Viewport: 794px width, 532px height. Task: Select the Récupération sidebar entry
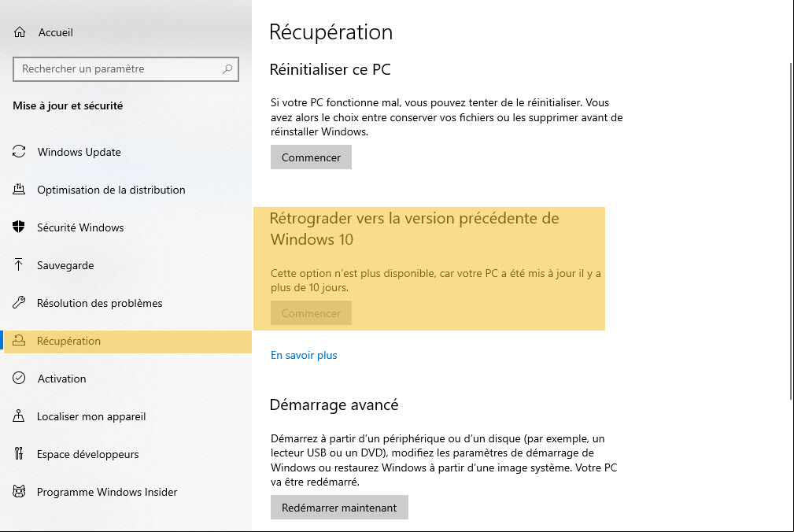point(126,341)
